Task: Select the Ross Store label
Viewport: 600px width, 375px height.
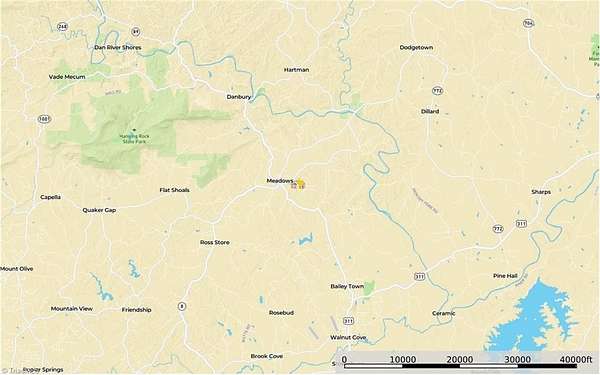Action: 215,242
